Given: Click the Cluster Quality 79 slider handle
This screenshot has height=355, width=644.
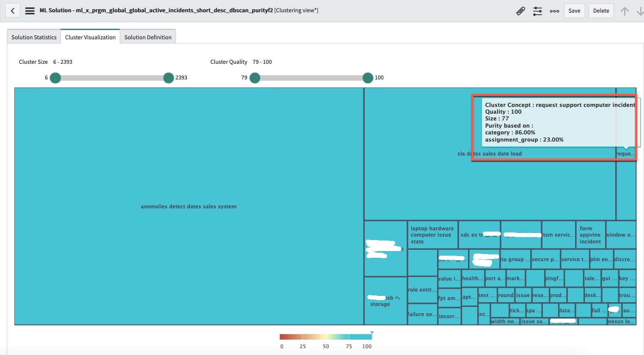Looking at the screenshot, I should [x=255, y=78].
